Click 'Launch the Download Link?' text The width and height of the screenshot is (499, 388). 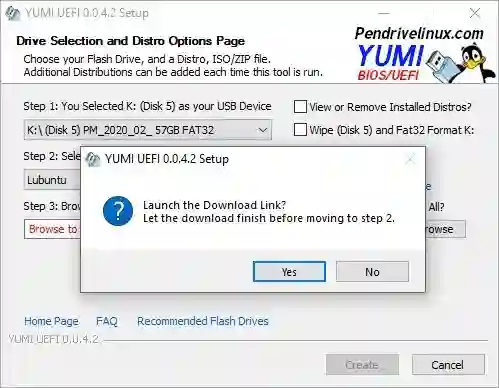coord(214,205)
